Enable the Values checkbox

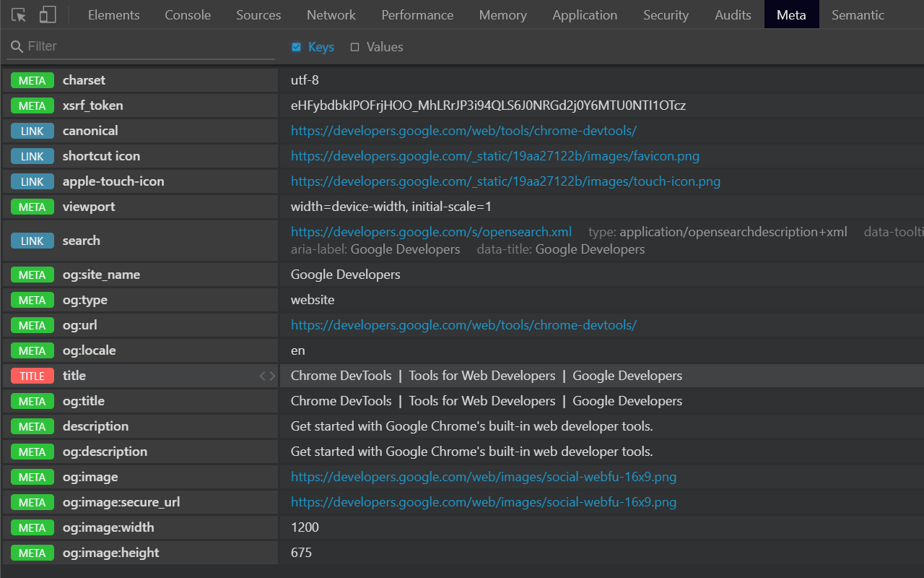(x=355, y=46)
